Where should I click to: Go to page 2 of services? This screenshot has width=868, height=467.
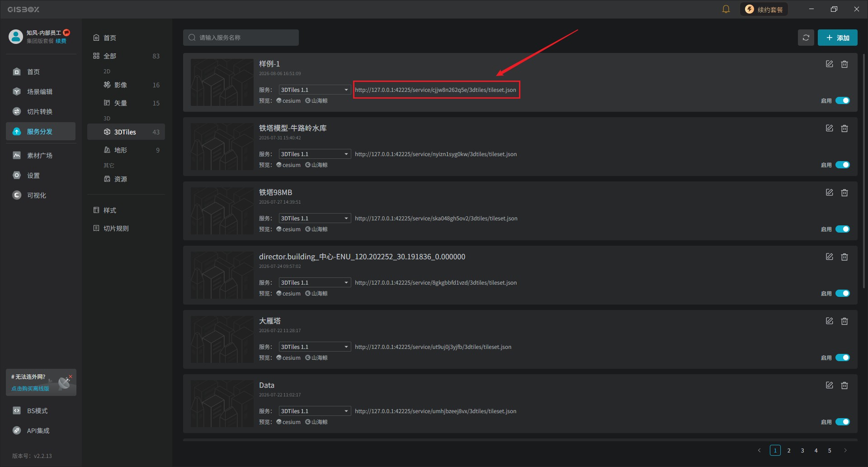(x=789, y=451)
